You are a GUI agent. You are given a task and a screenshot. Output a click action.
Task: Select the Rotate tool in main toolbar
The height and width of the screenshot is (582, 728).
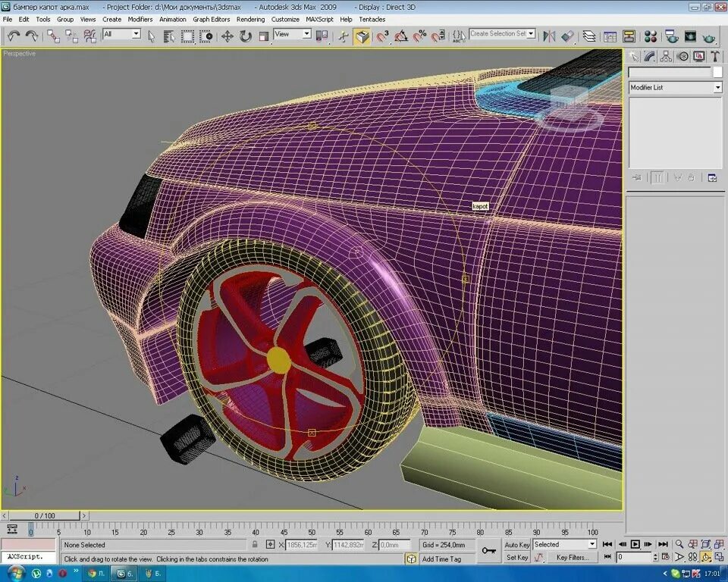[246, 36]
